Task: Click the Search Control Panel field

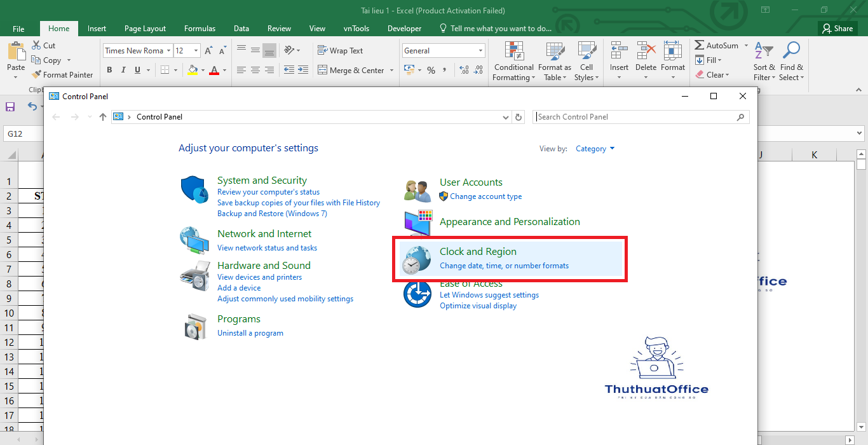Action: coord(635,117)
